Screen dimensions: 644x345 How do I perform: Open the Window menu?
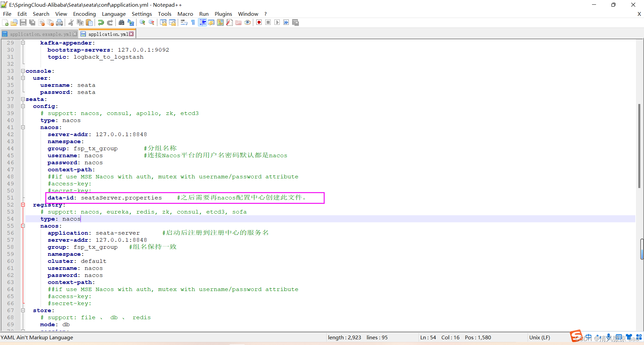tap(248, 14)
